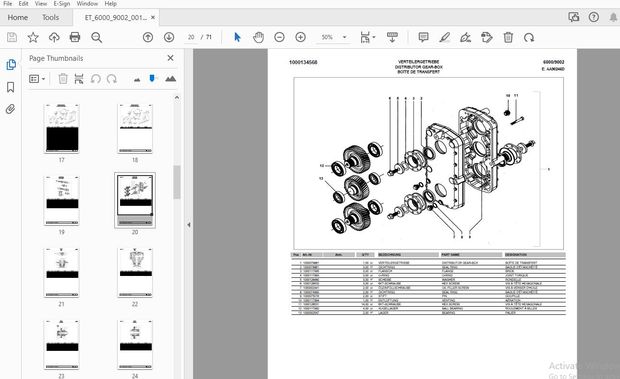Open the help question mark icon
The image size is (620, 379).
pos(594,17)
